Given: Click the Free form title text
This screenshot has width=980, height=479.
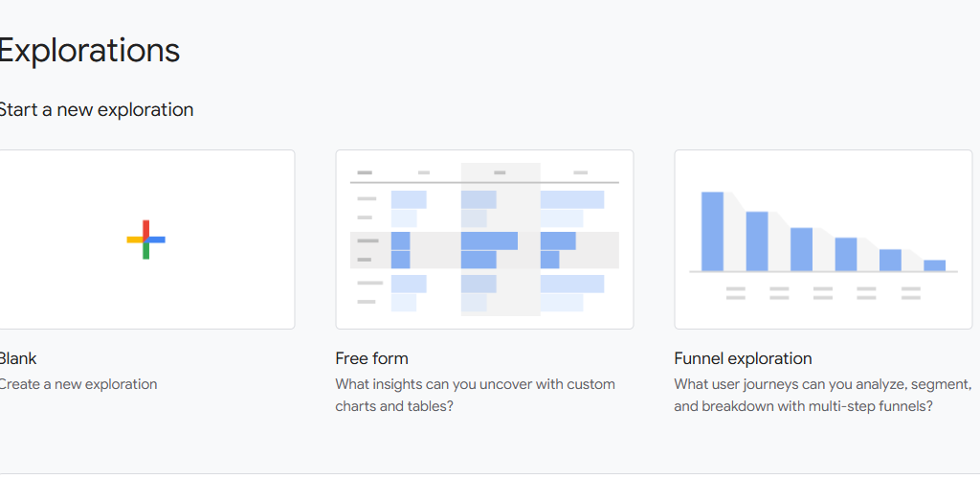Looking at the screenshot, I should click(x=371, y=358).
